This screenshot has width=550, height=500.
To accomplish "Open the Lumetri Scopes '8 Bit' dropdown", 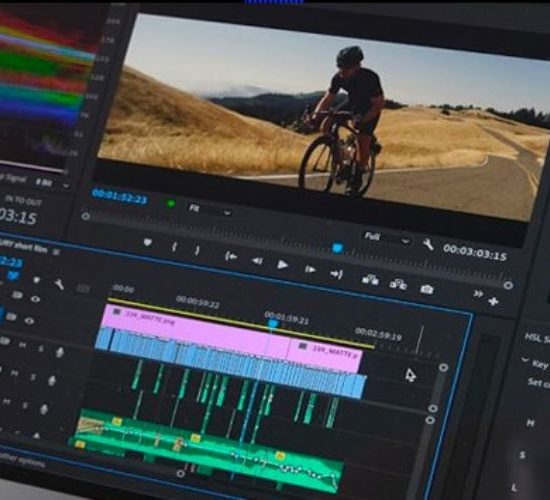I will [x=53, y=183].
